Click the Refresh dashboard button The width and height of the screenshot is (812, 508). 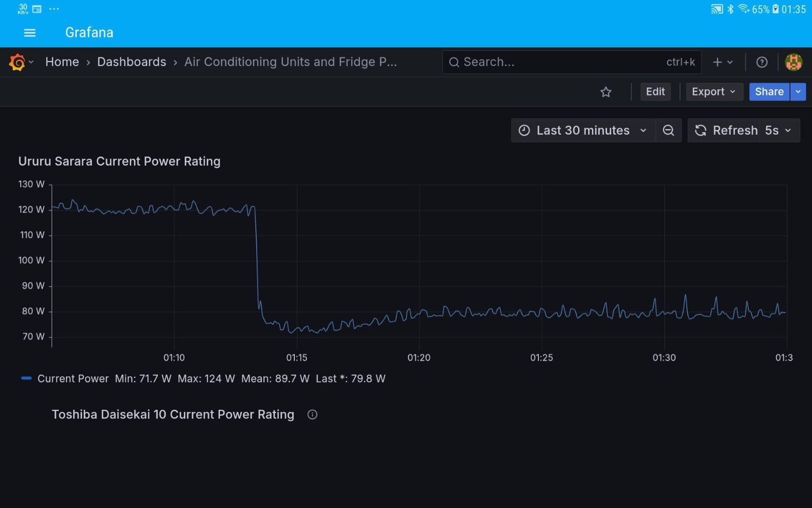pos(724,131)
